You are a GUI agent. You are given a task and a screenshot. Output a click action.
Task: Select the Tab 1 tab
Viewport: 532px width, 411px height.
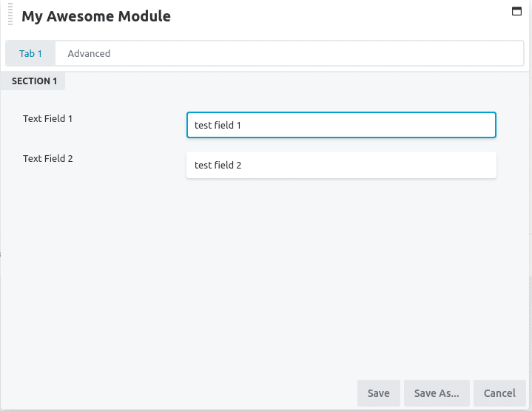(x=30, y=53)
